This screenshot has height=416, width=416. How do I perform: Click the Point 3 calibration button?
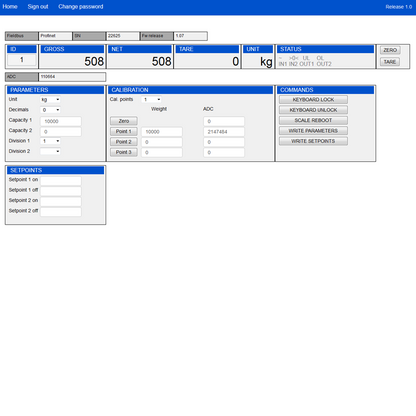pyautogui.click(x=124, y=152)
